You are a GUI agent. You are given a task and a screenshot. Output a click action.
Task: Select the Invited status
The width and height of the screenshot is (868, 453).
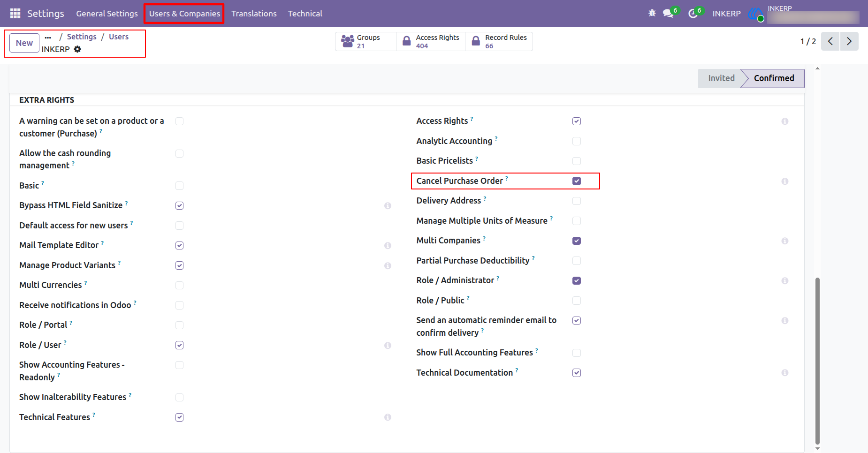(x=721, y=78)
